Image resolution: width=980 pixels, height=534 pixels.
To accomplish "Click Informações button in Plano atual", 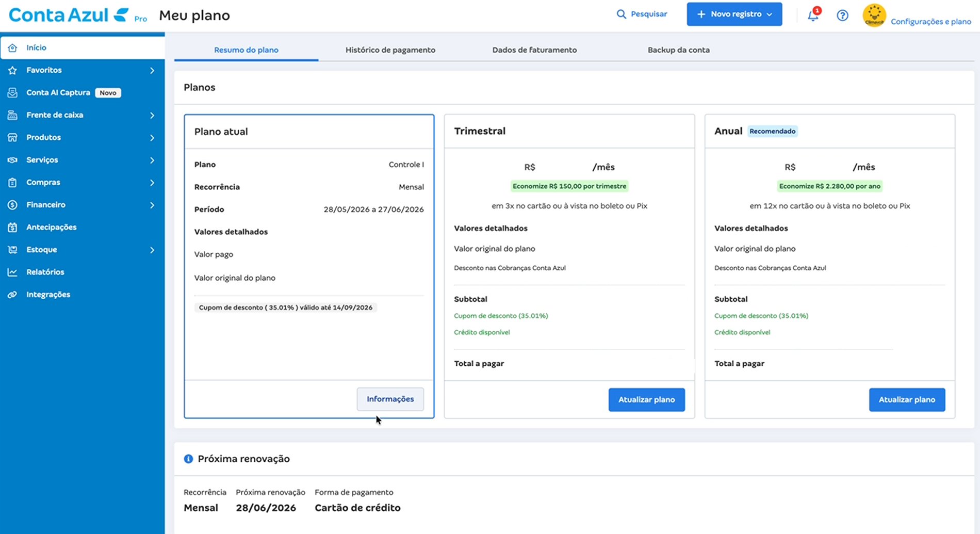I will pos(390,399).
